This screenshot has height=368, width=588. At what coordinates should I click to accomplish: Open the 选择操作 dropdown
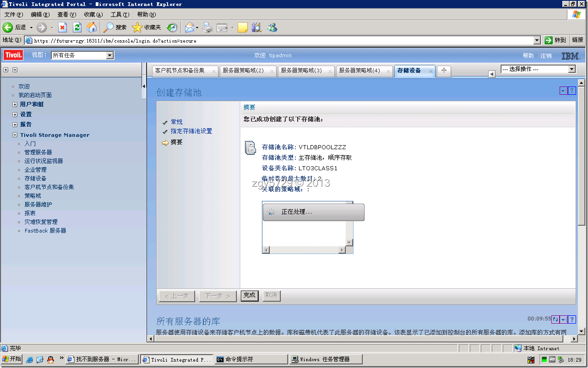pos(538,69)
